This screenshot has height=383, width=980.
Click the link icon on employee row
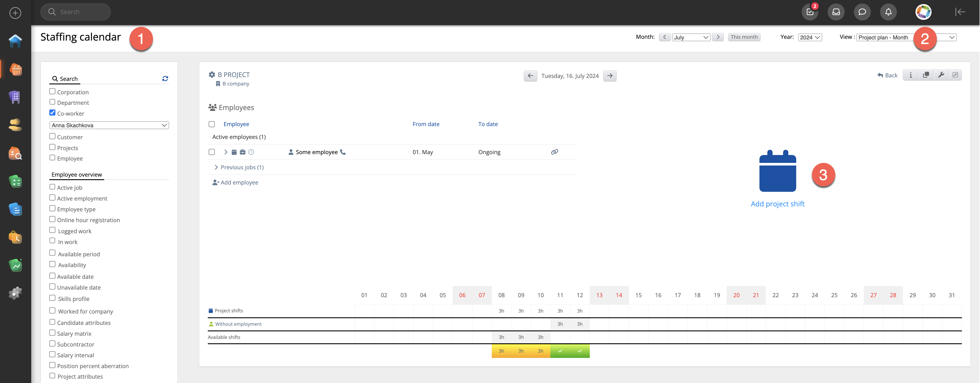point(554,152)
